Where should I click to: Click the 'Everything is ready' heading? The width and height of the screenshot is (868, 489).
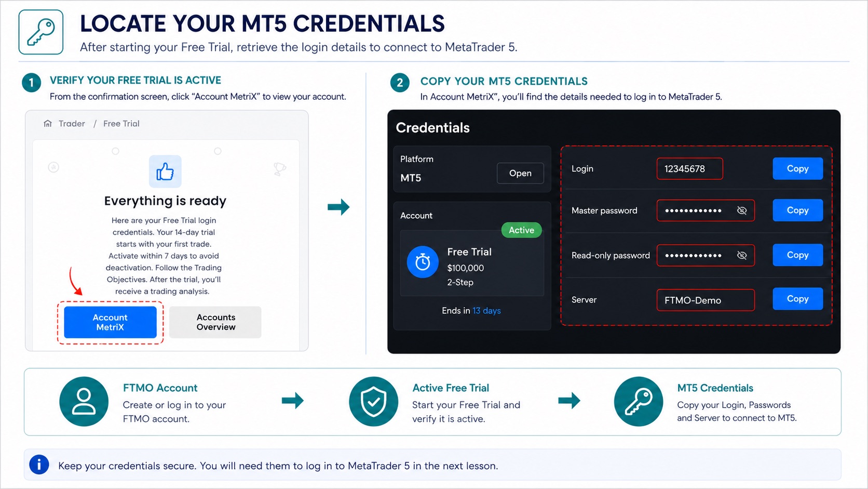[x=165, y=201]
